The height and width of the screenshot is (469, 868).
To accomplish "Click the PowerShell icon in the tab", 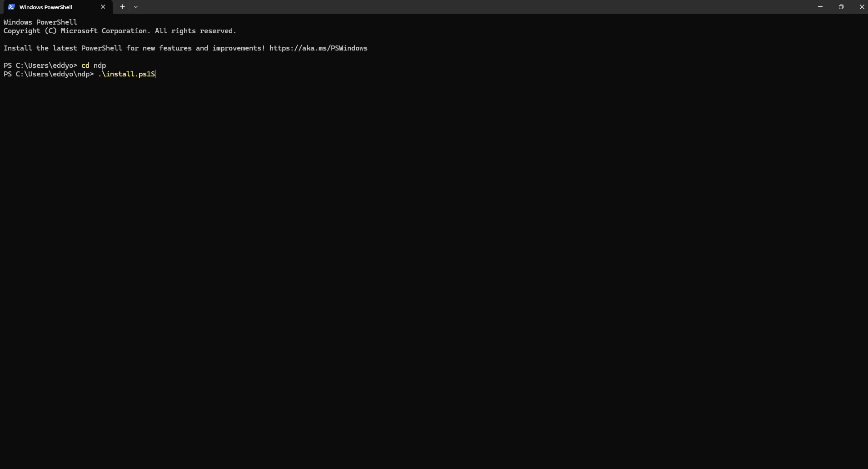I will point(11,7).
